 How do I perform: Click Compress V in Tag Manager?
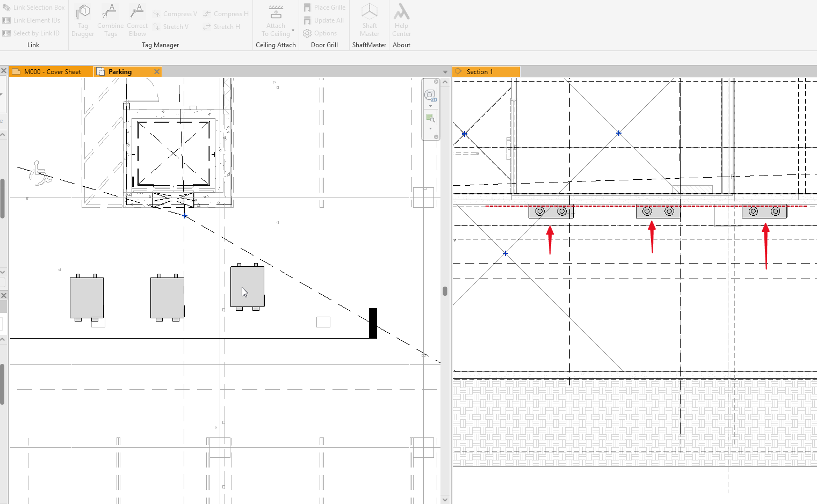(175, 14)
